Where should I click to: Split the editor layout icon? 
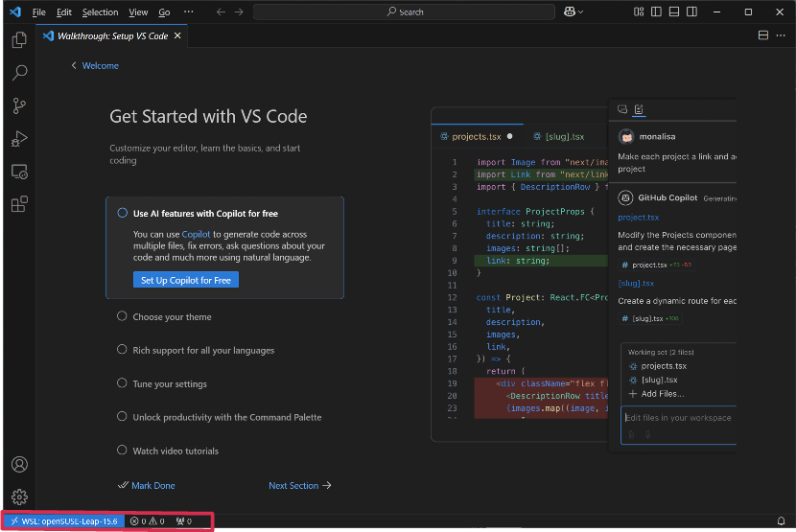763,35
